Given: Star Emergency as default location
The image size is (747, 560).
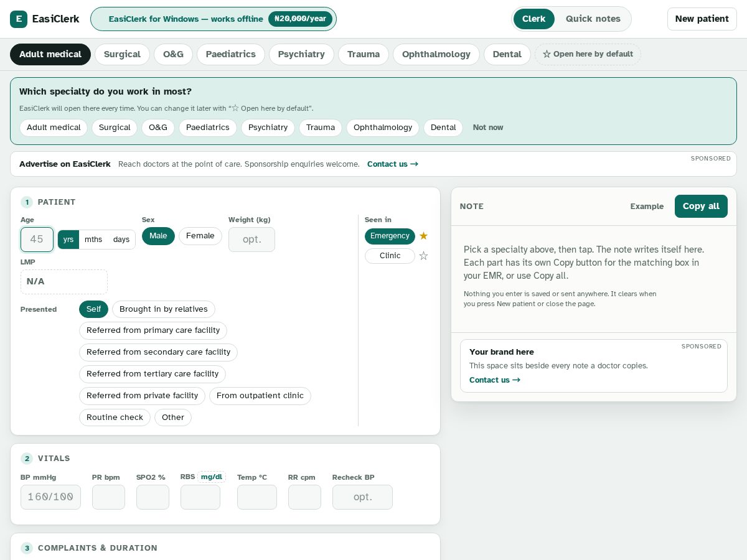Looking at the screenshot, I should point(423,236).
